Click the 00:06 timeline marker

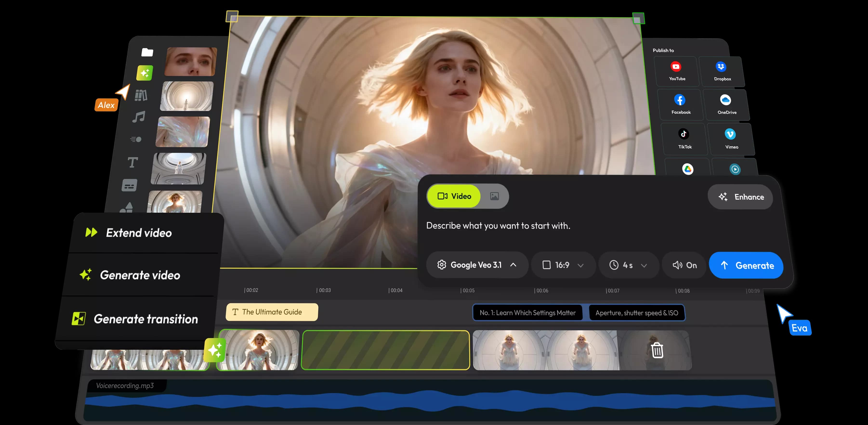tap(541, 291)
